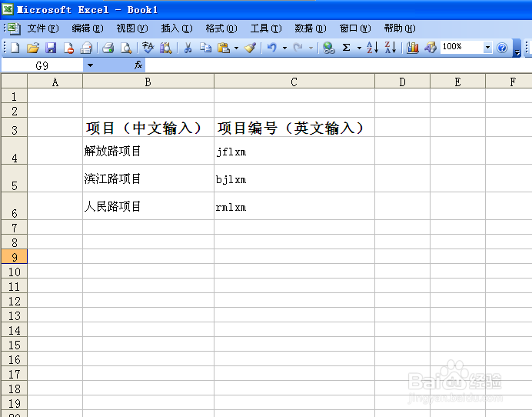532x417 pixels.
Task: Click the Select All corner button
Action: [x=15, y=82]
